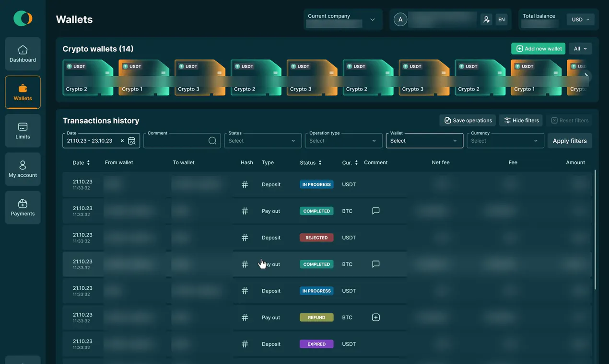This screenshot has width=609, height=364.
Task: Select the first Crypto 3 USDT wallet card
Action: coord(200,78)
